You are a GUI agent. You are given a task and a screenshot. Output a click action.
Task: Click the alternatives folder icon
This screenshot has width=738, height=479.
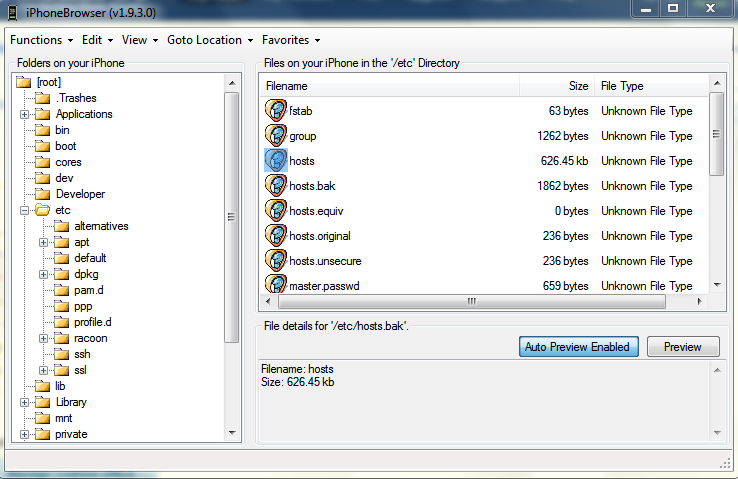[x=62, y=226]
